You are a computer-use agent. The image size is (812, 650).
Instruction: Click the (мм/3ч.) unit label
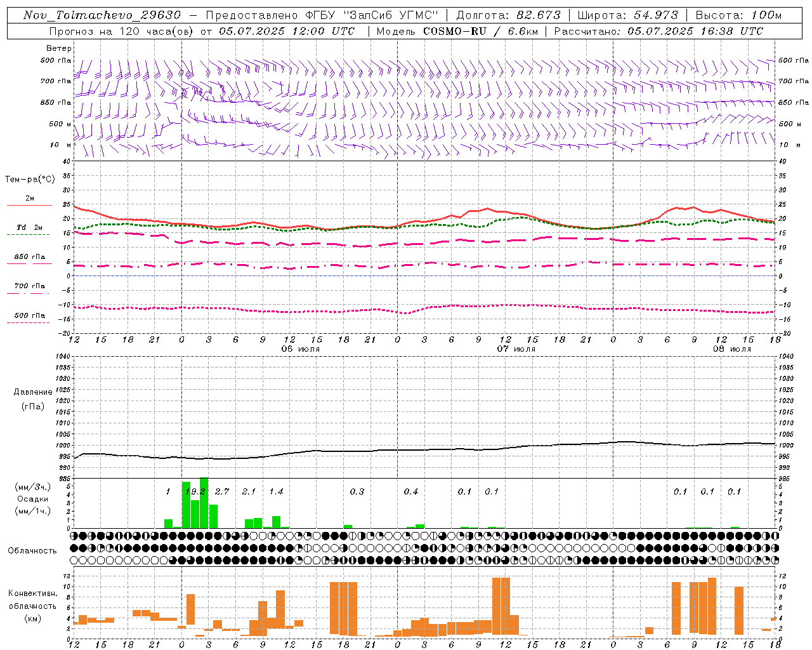[x=32, y=487]
